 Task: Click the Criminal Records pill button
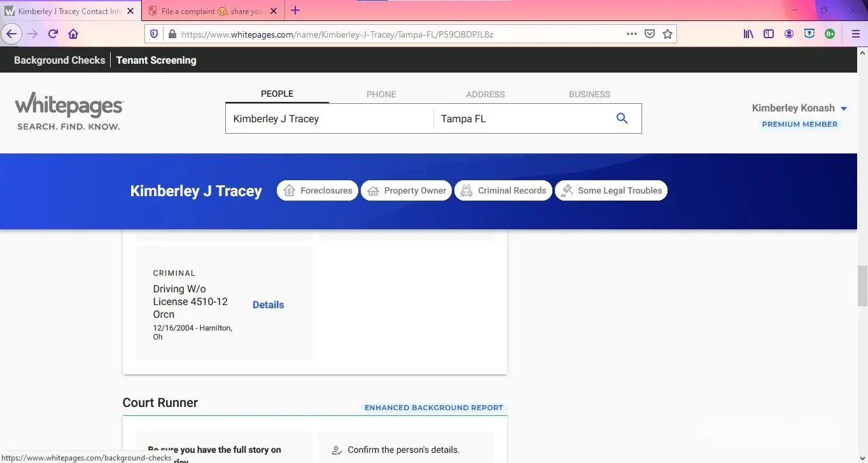[503, 190]
